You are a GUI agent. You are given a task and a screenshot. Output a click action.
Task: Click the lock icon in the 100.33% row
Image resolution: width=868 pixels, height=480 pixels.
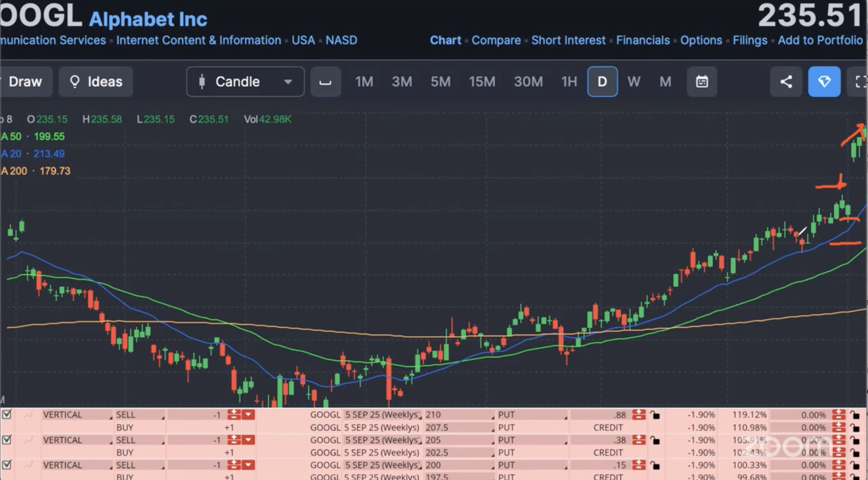pyautogui.click(x=855, y=465)
